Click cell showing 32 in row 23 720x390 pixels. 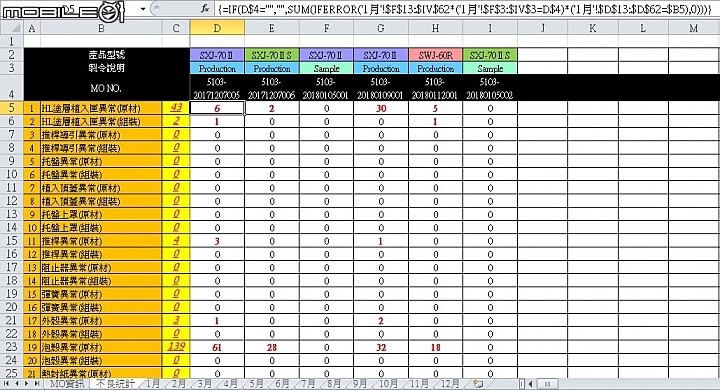381,347
